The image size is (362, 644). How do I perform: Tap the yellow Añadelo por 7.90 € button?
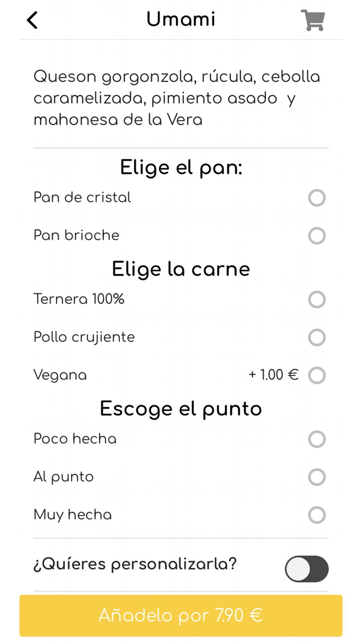[181, 616]
